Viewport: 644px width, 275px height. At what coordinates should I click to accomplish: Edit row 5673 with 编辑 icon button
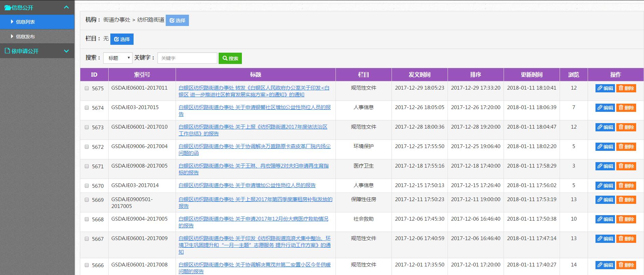(x=605, y=127)
